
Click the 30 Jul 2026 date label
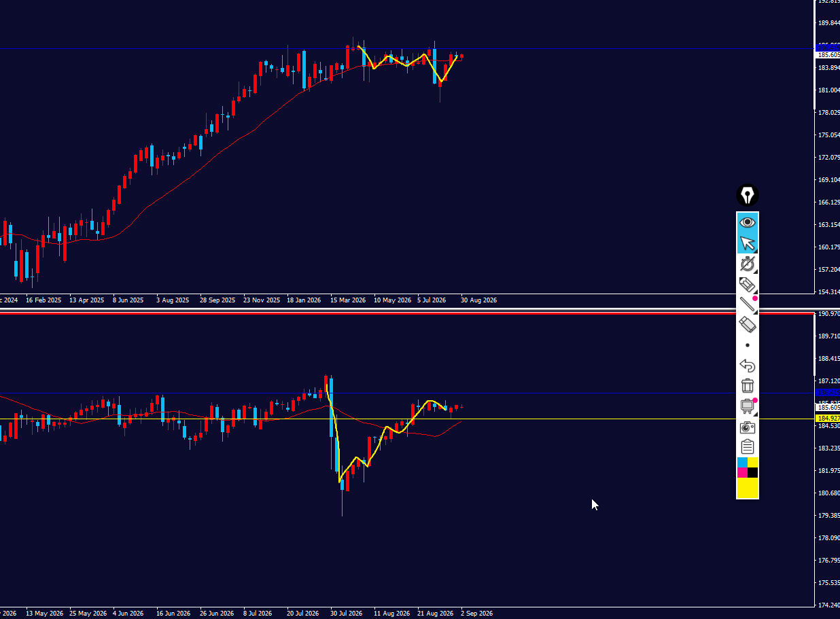click(346, 613)
